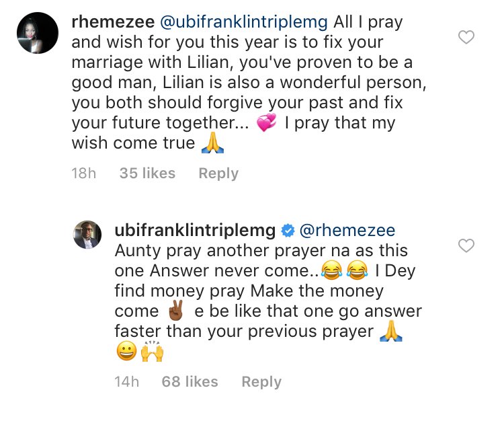Viewport: 504px width, 423px height.
Task: Reply to rhemezee's comment
Action: coord(218,173)
